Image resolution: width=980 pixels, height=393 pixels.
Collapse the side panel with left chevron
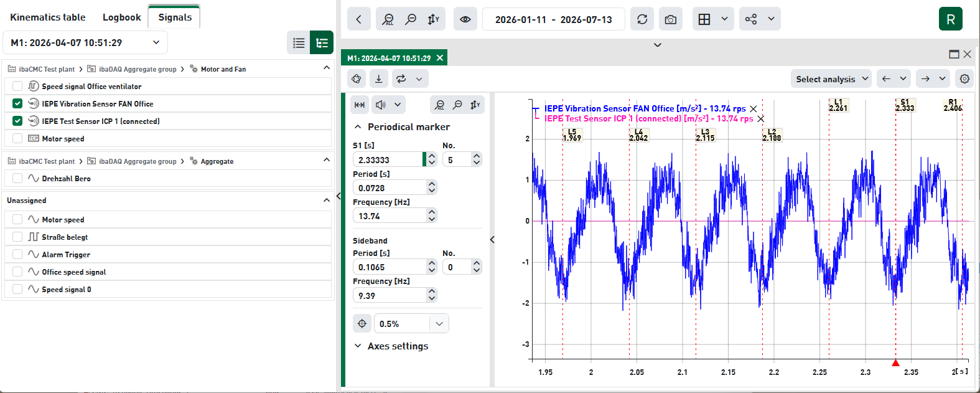(x=492, y=239)
